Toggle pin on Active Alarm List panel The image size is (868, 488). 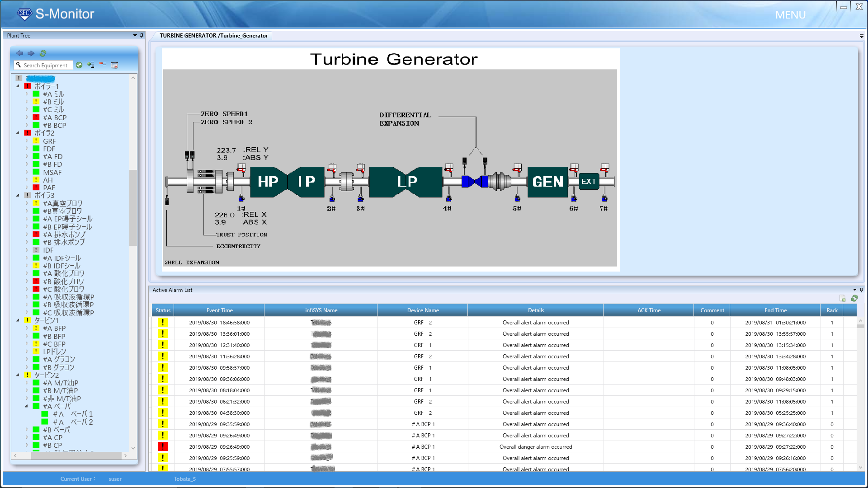(x=861, y=290)
